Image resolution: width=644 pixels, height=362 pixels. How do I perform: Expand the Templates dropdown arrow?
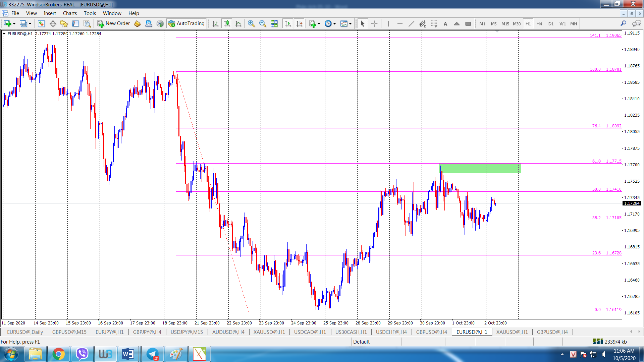point(350,24)
